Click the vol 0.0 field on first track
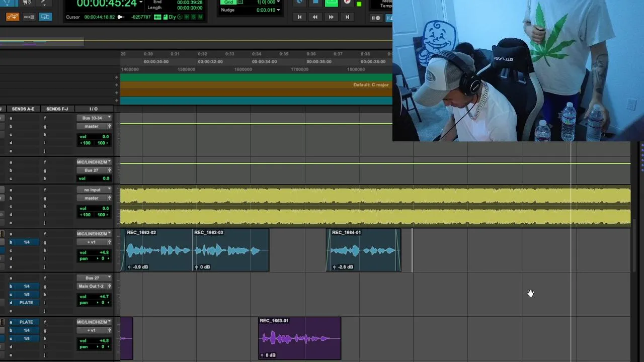644x362 pixels. click(x=94, y=137)
